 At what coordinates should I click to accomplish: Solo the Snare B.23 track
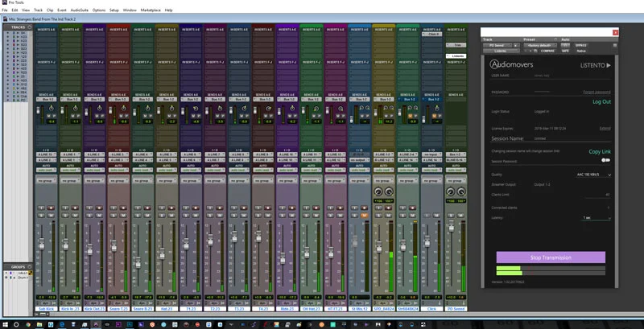click(138, 216)
